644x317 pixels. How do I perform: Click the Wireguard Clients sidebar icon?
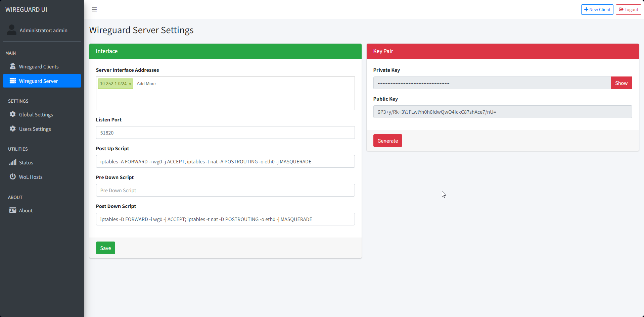point(13,66)
